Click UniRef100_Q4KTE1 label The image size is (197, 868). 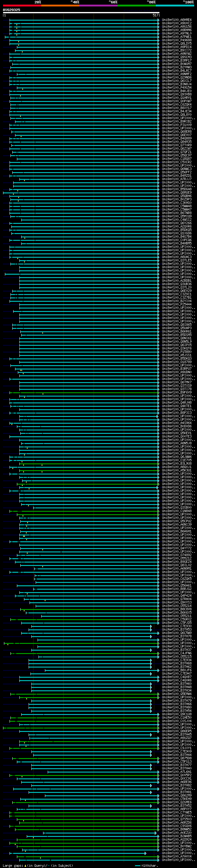coord(177,406)
